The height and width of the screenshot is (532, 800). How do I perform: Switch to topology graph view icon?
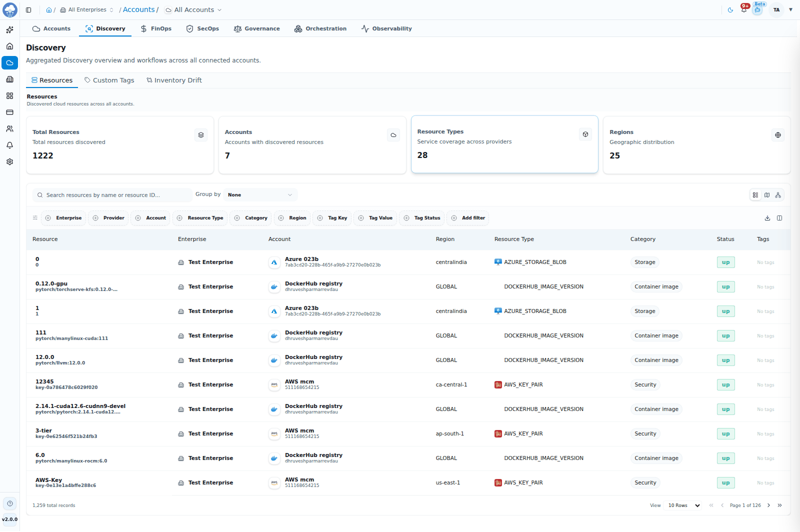click(x=778, y=195)
